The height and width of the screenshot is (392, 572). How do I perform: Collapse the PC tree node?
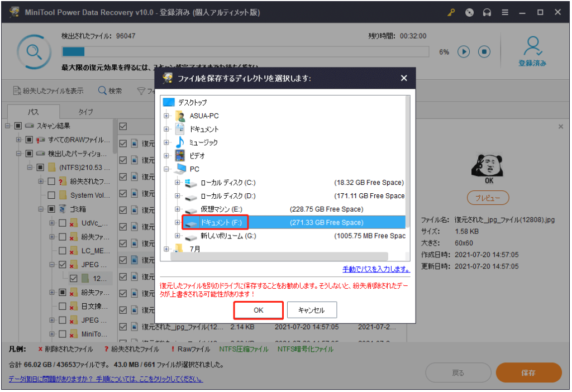click(166, 169)
